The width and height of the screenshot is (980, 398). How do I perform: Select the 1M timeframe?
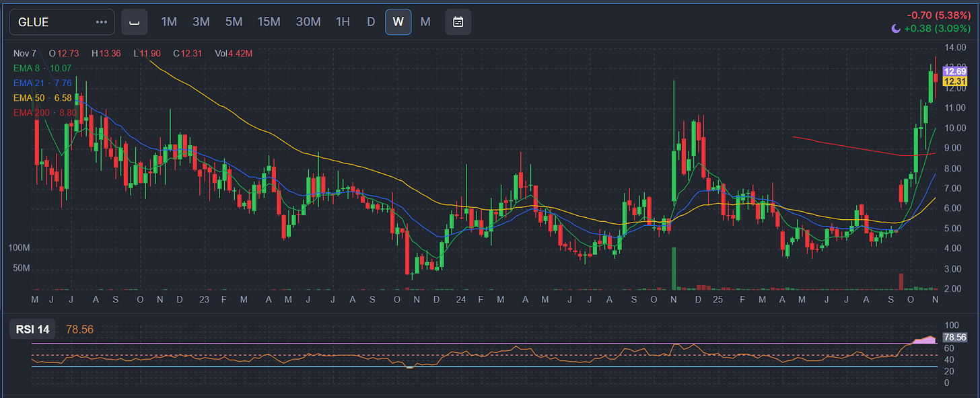[x=169, y=22]
